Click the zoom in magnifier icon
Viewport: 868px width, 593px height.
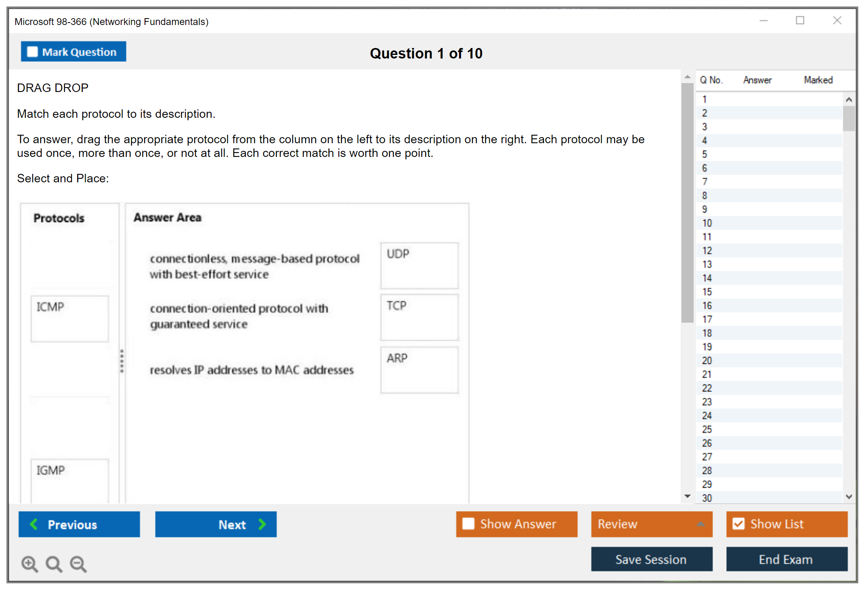coord(29,564)
